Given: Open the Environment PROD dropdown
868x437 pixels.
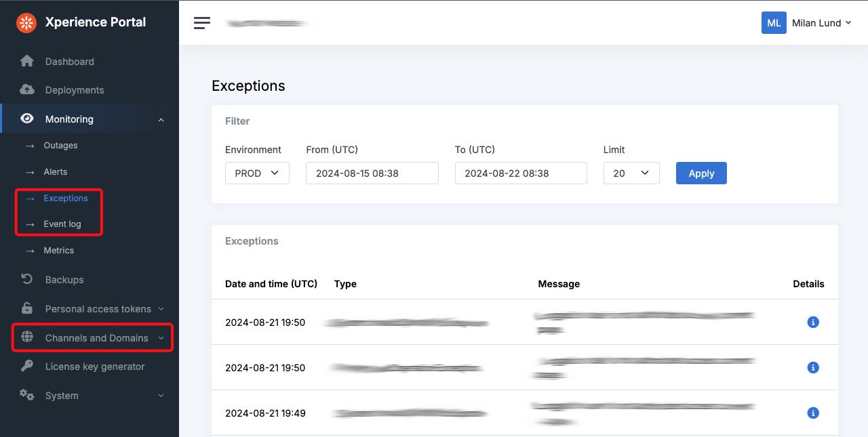Looking at the screenshot, I should point(257,173).
